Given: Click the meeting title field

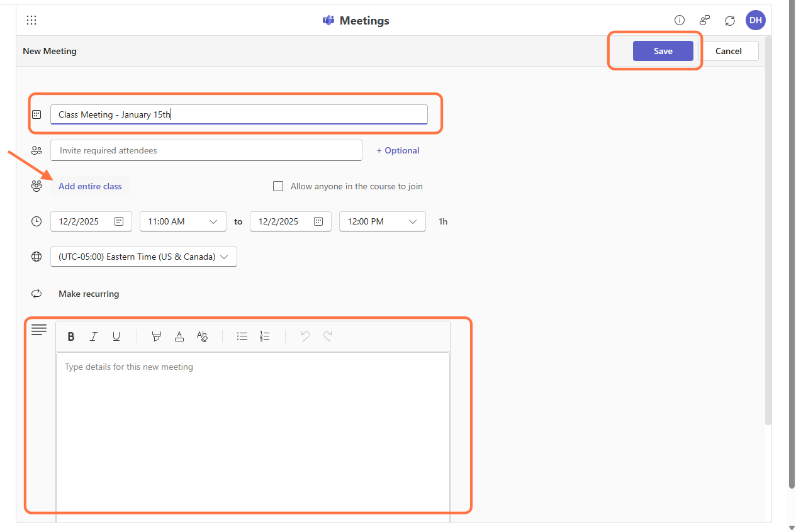Looking at the screenshot, I should click(239, 114).
